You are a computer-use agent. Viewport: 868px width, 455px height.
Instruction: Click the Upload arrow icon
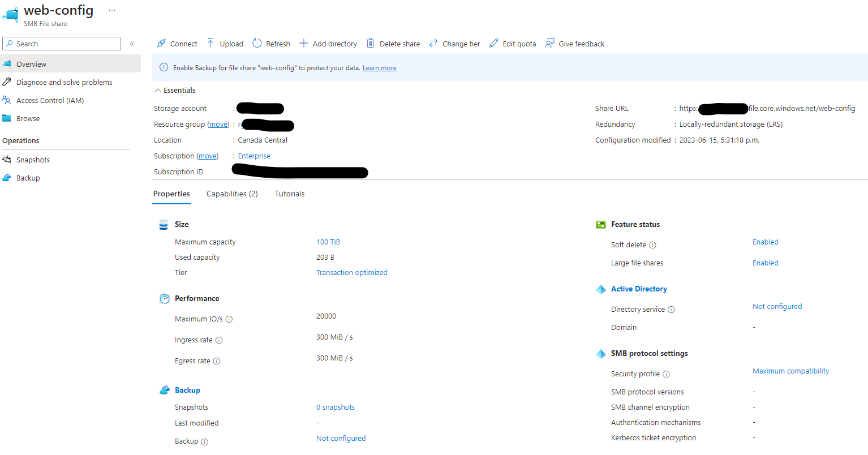click(x=210, y=44)
